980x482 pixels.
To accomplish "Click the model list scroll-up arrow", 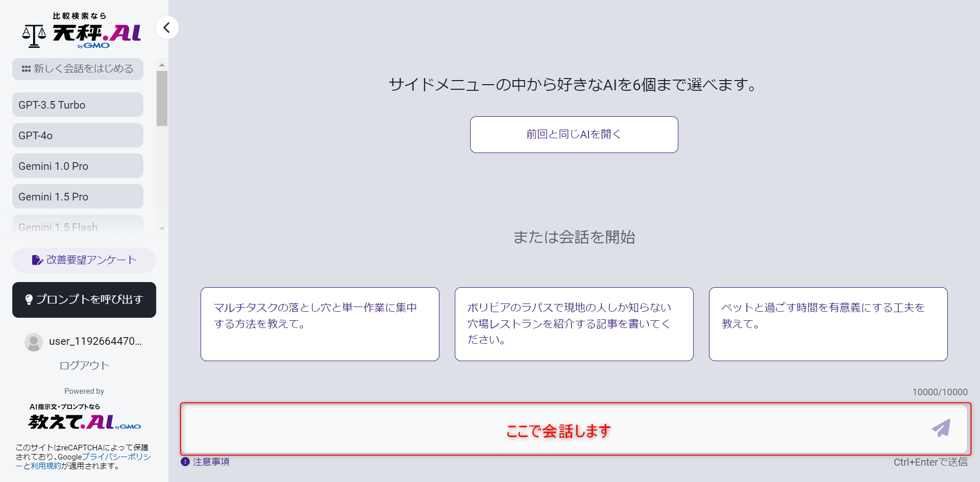I will [162, 65].
